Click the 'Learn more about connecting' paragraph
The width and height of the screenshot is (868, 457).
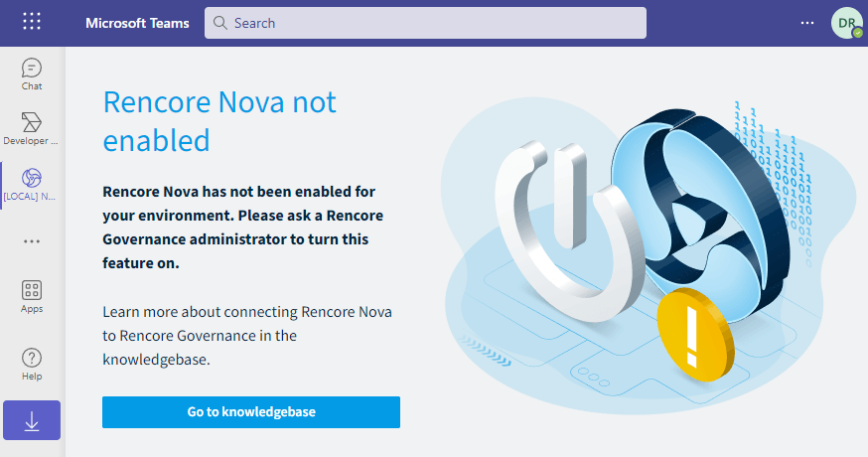247,336
